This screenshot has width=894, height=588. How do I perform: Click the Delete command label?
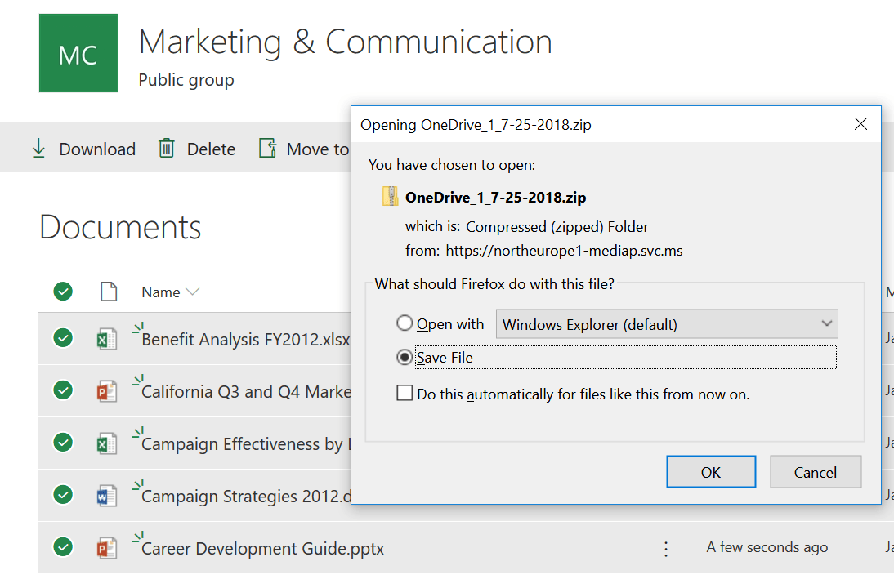(211, 149)
